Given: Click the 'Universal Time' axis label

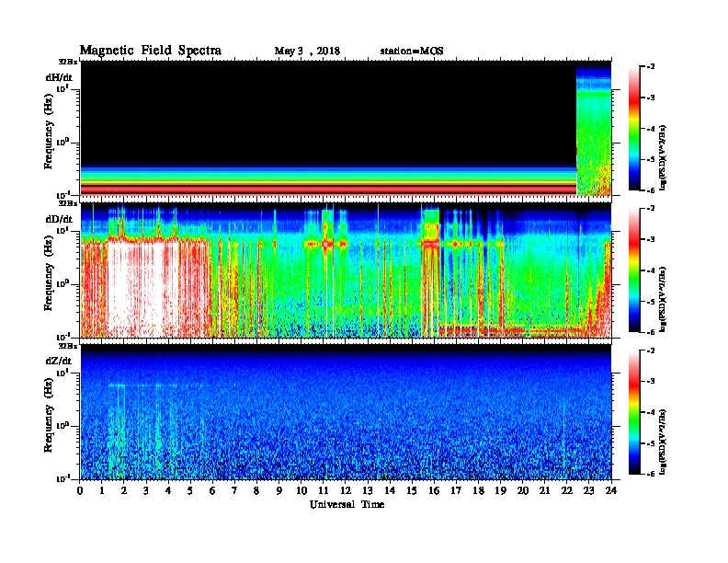Looking at the screenshot, I should point(347,504).
